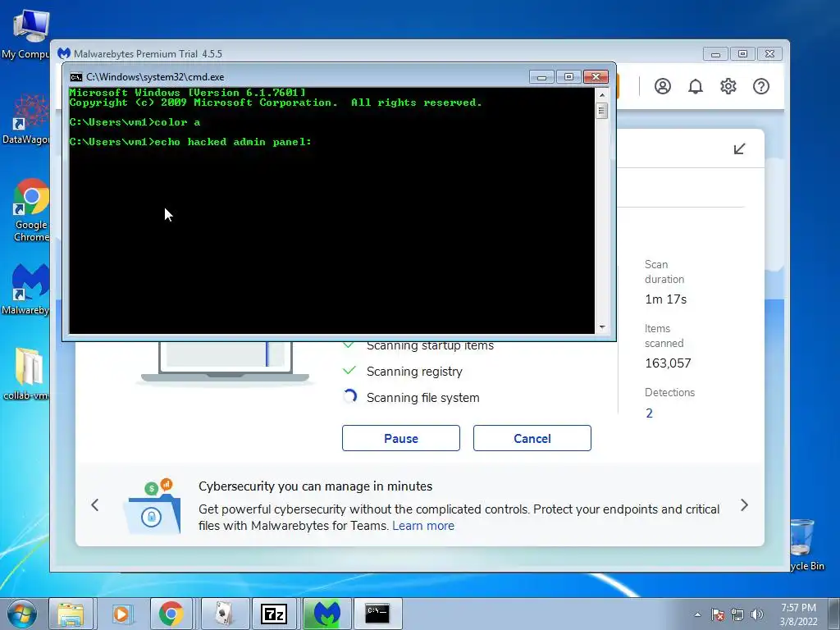Click 'Scanning file system' text

click(422, 398)
